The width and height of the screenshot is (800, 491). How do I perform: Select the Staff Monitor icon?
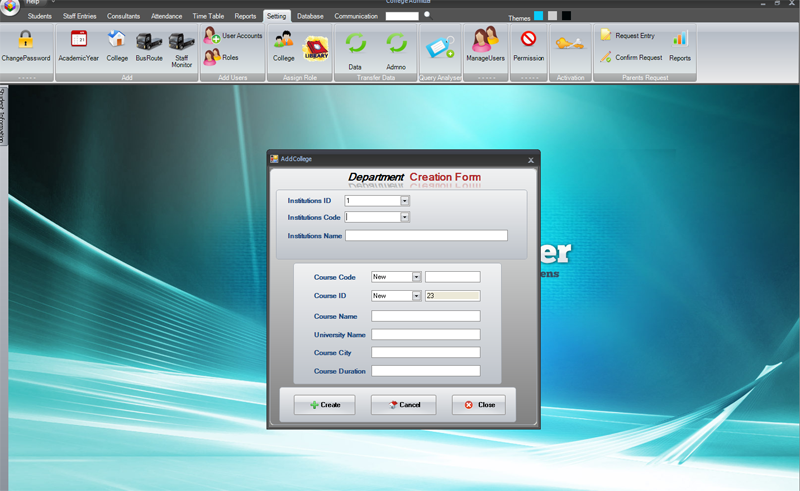pyautogui.click(x=182, y=40)
